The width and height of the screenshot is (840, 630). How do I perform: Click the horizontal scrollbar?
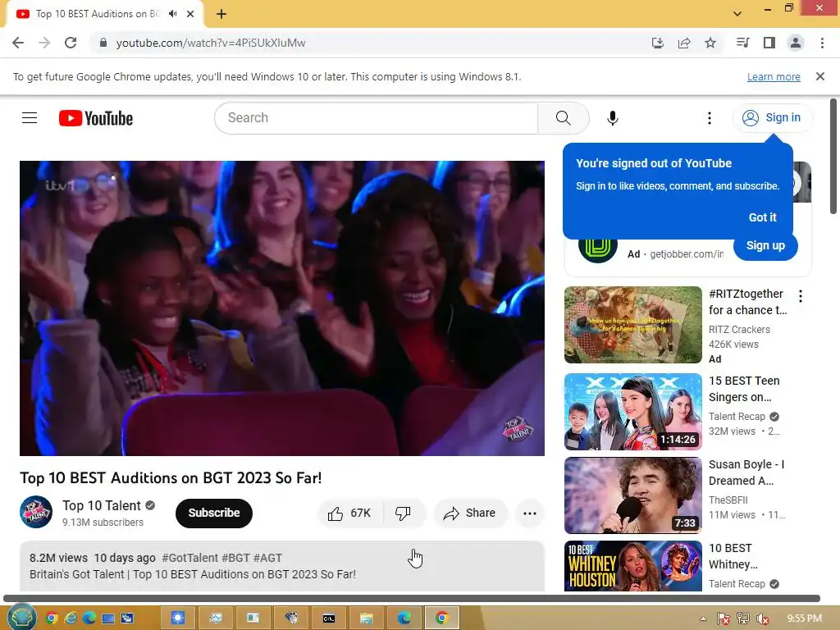412,598
